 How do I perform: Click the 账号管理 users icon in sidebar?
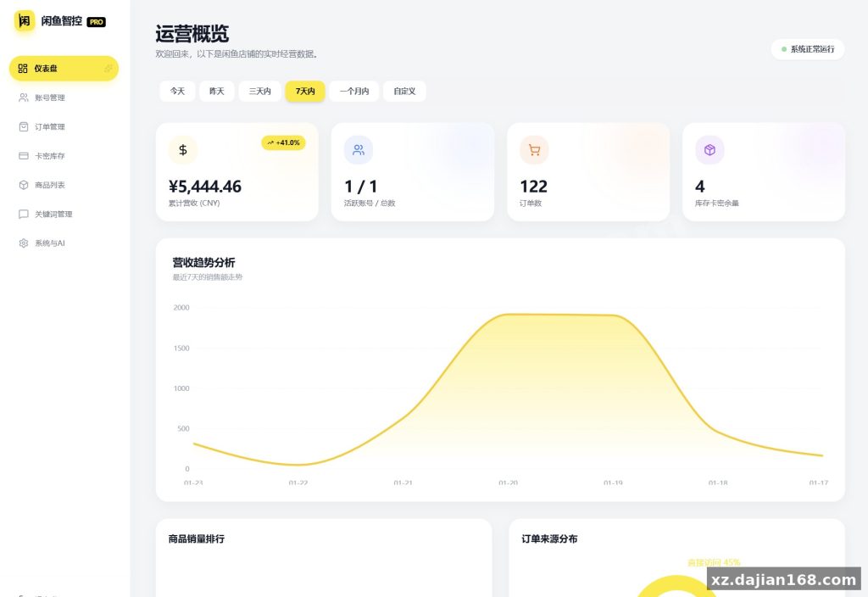23,98
